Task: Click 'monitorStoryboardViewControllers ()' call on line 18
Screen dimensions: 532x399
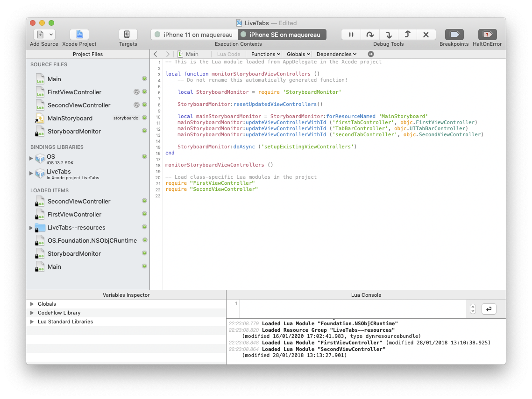Action: pyautogui.click(x=219, y=165)
